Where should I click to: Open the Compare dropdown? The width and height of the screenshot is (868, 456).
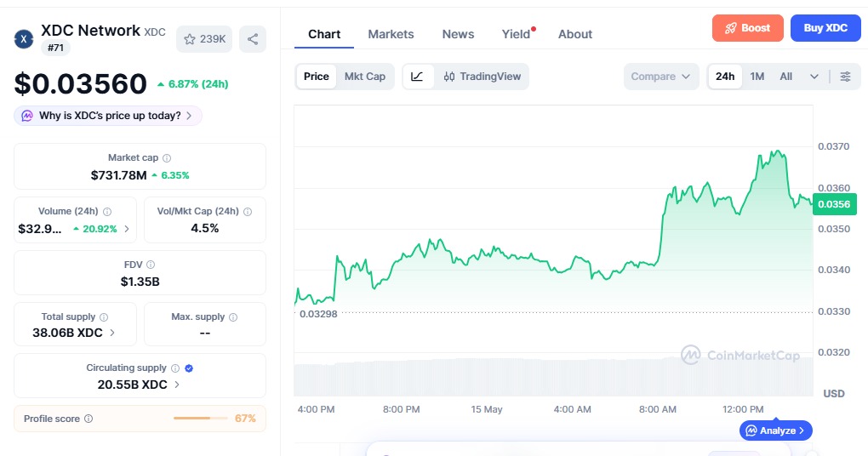point(661,77)
